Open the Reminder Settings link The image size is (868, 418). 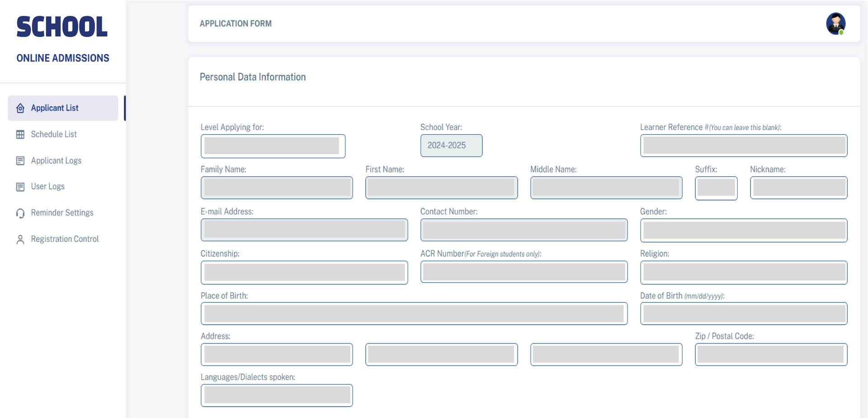(x=62, y=213)
